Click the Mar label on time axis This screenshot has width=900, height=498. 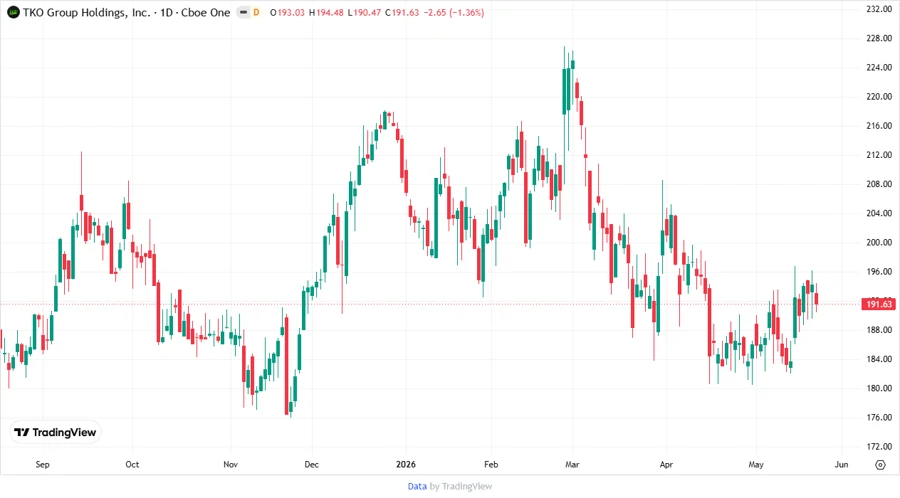pyautogui.click(x=572, y=465)
